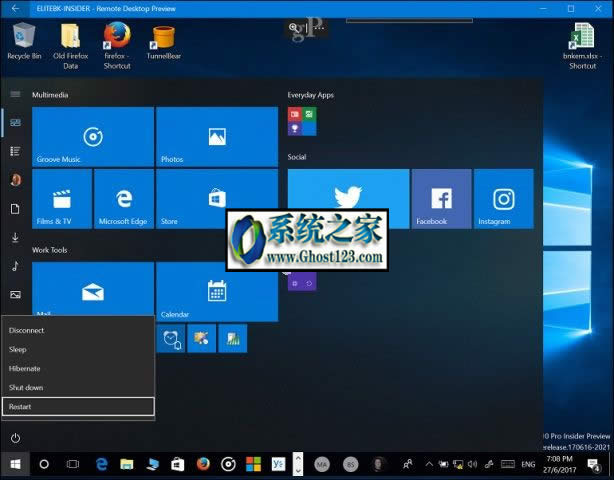614x480 pixels.
Task: Show hidden system tray icons
Action: pyautogui.click(x=427, y=464)
